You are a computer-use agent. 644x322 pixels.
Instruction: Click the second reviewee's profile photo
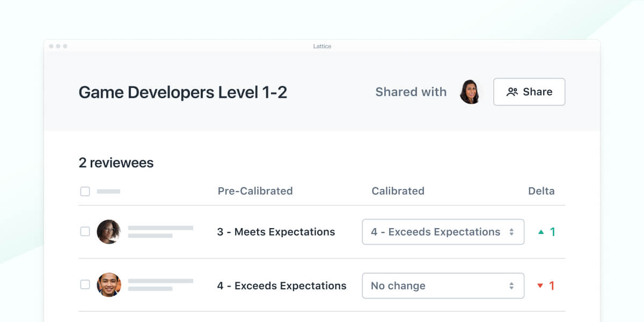tap(108, 285)
